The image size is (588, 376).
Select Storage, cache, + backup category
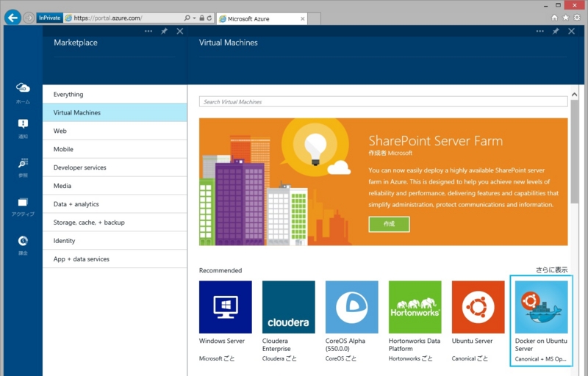click(x=115, y=223)
